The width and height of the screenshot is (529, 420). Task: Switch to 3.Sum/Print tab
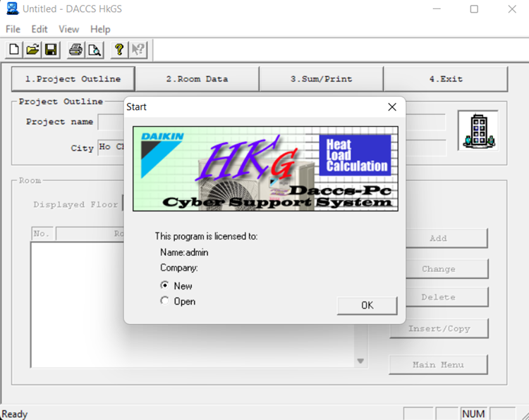321,79
